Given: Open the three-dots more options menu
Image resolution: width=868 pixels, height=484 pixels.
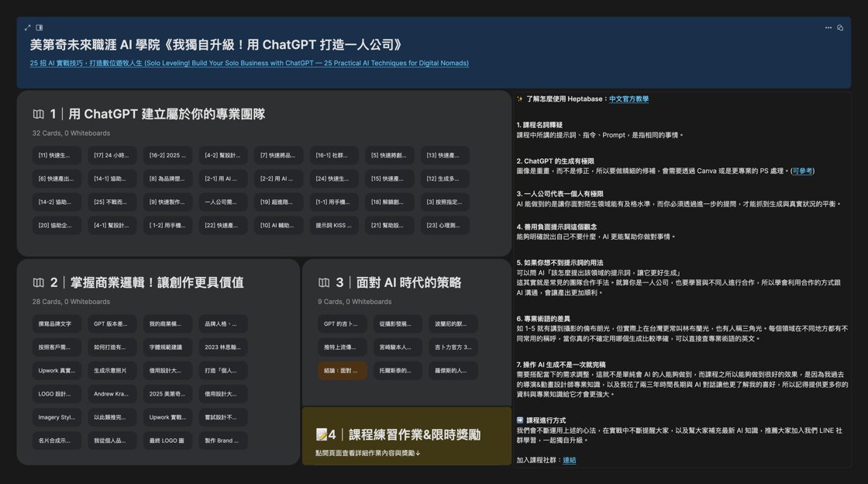Looking at the screenshot, I should point(828,28).
